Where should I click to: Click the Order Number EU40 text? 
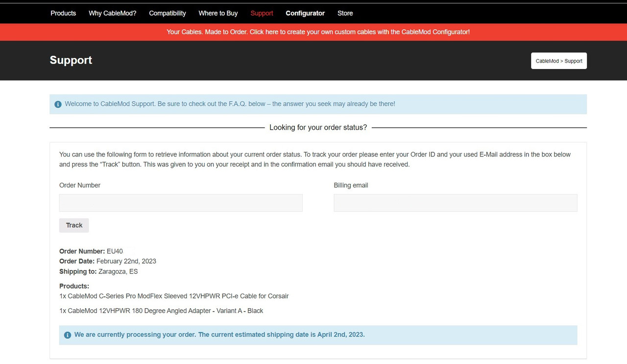(x=91, y=251)
